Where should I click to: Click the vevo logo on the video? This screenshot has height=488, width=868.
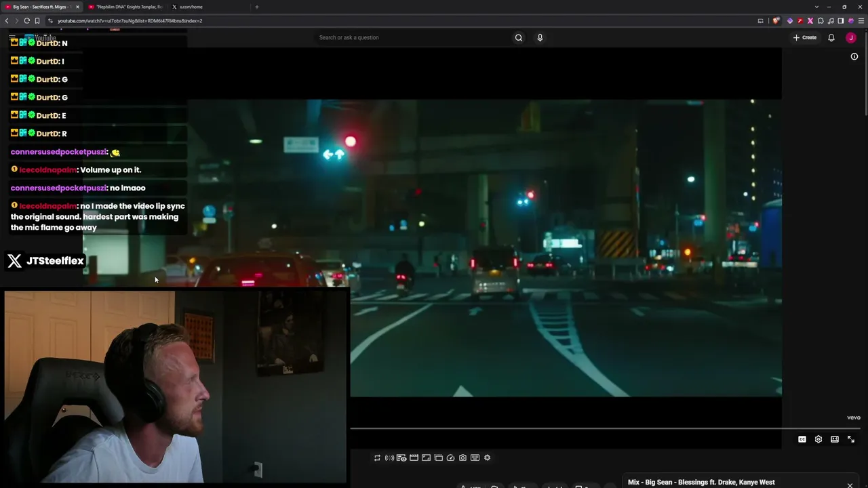click(x=854, y=418)
